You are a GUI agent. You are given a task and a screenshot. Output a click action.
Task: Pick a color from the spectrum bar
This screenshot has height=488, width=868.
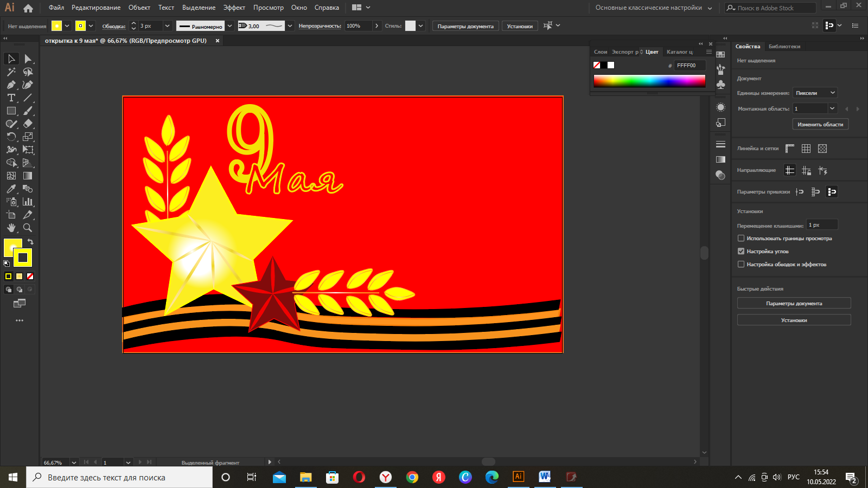tap(649, 81)
